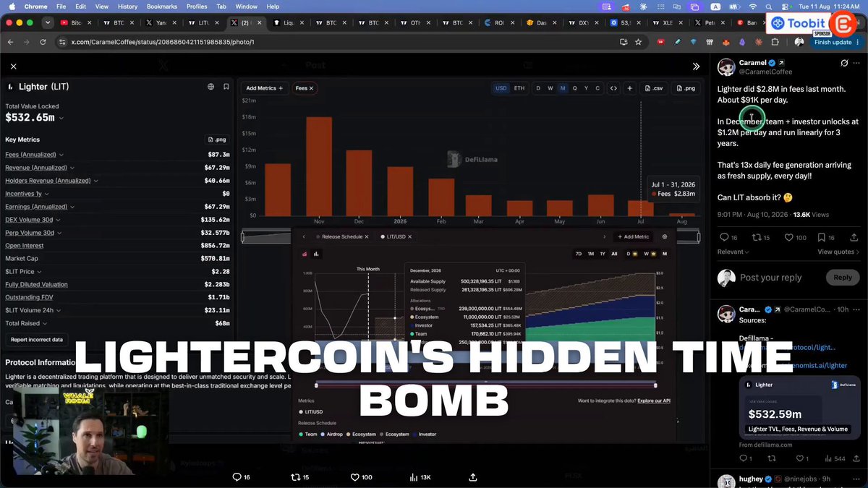Click the Airdrop legend swatch
The width and height of the screenshot is (868, 488).
pos(323,435)
